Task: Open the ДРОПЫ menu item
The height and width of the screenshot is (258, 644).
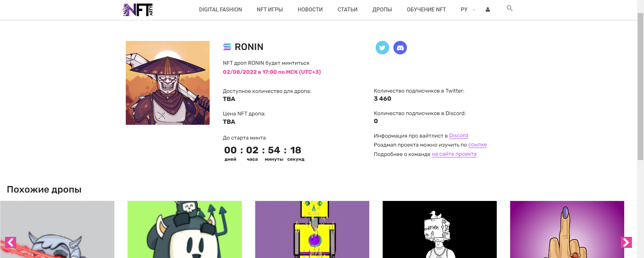Action: coord(382,10)
